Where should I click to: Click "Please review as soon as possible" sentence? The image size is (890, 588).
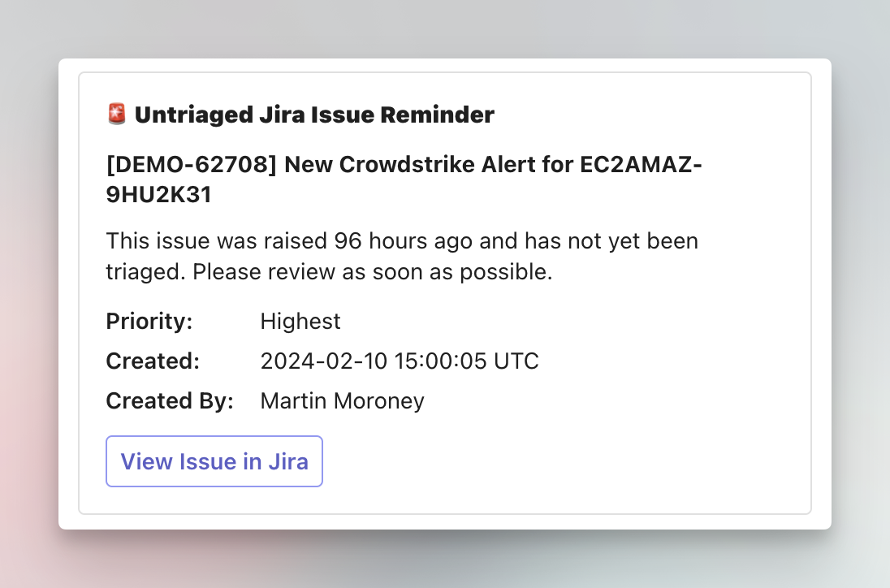coord(372,272)
